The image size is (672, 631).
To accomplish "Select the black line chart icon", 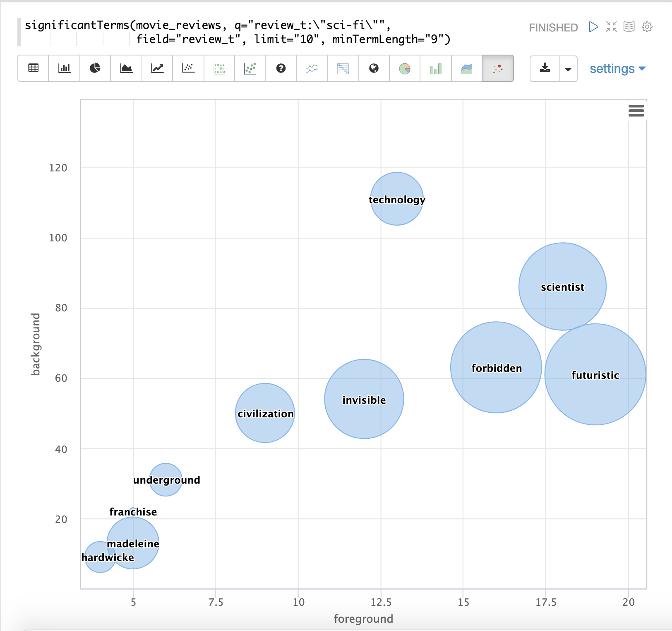I will click(157, 68).
